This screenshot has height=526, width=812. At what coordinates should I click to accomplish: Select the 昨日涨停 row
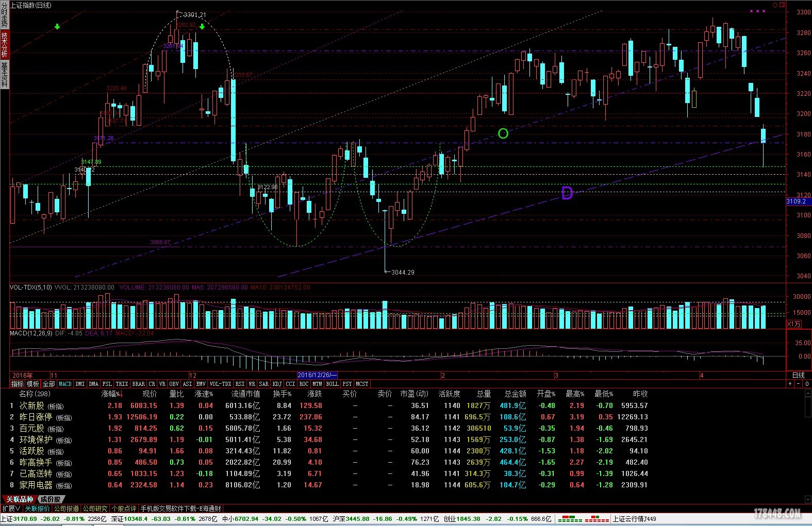coord(328,417)
